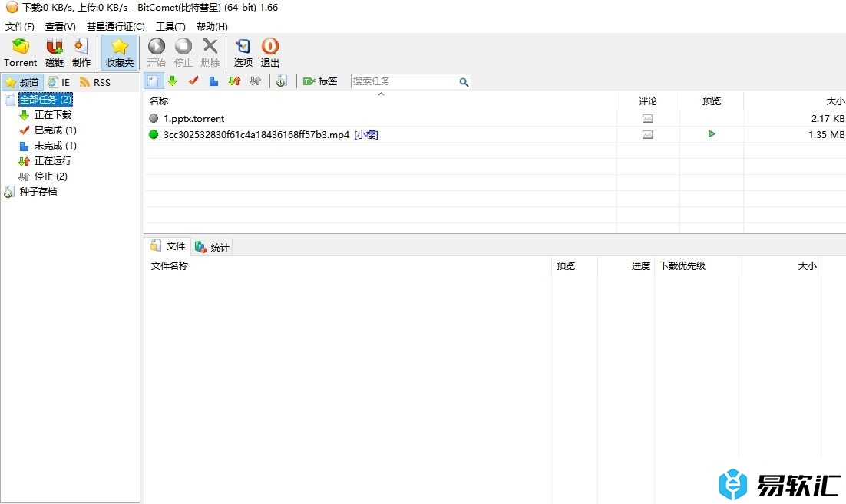Sort by the 名称 column header
The width and height of the screenshot is (846, 504).
tap(380, 100)
